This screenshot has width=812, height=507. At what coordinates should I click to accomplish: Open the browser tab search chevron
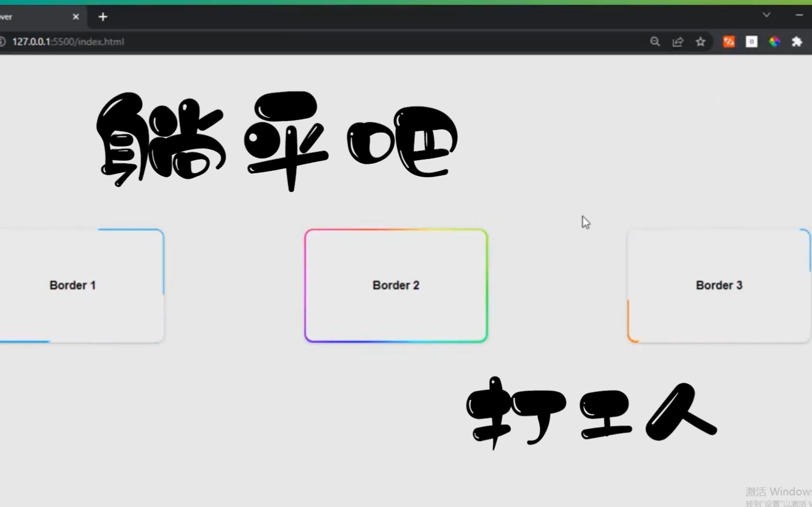pos(766,15)
